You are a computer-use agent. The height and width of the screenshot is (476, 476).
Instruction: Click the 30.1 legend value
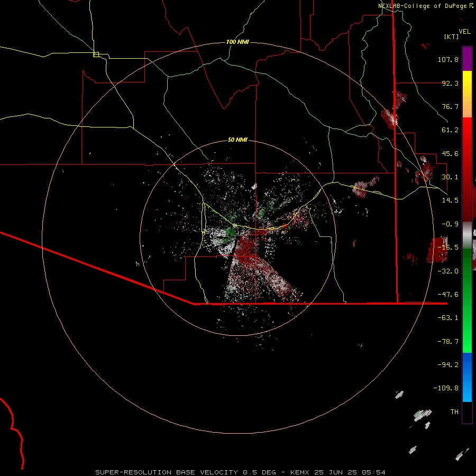[450, 177]
